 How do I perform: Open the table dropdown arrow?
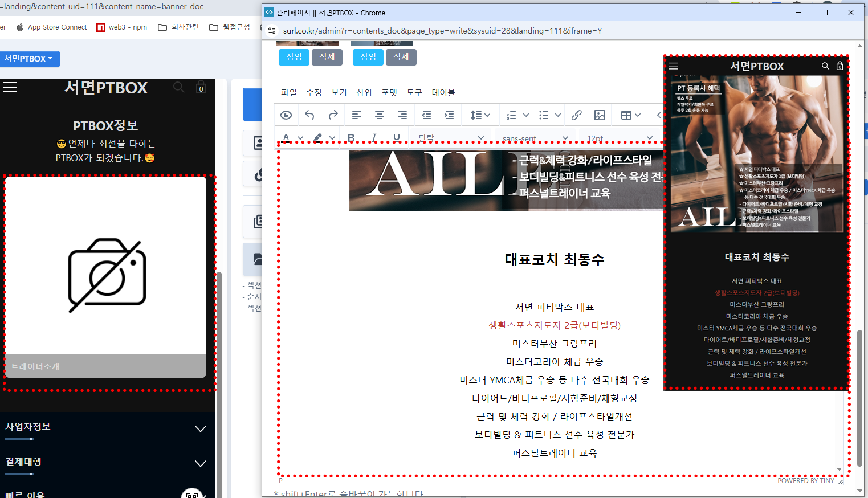[x=638, y=115]
